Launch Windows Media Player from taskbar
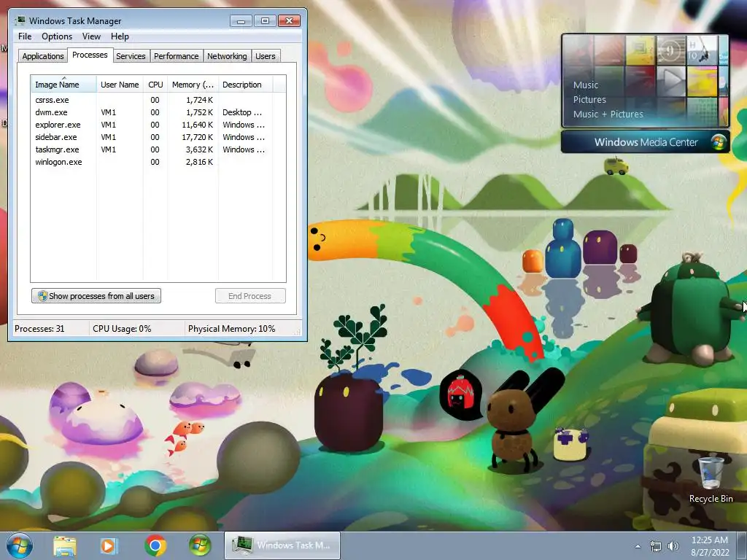747x560 pixels. pyautogui.click(x=108, y=545)
